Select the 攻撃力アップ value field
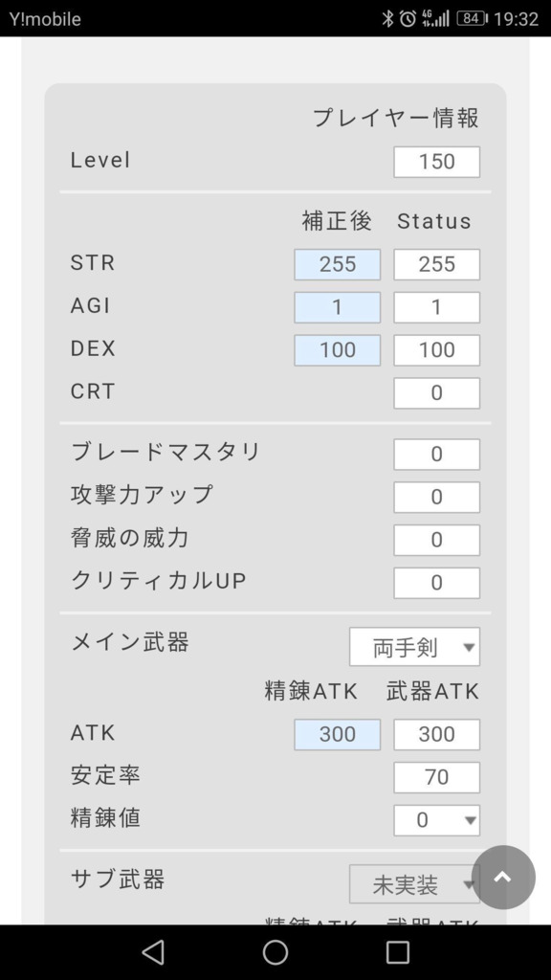Screen dimensions: 551x980 tap(436, 498)
